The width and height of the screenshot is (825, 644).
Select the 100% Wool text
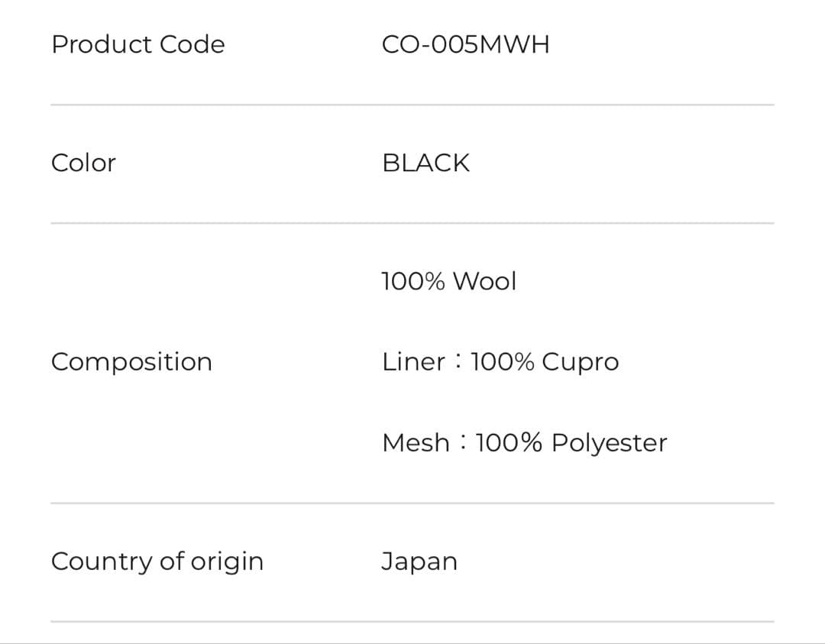(449, 281)
